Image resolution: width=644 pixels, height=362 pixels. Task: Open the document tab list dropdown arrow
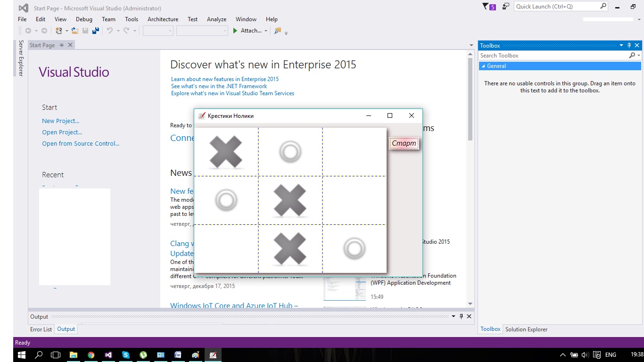coord(471,45)
